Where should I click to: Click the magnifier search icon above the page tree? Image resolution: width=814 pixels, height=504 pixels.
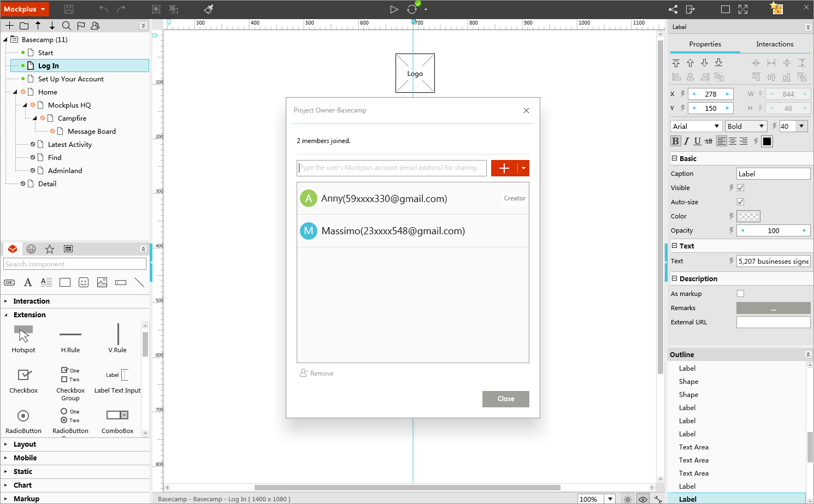[67, 26]
